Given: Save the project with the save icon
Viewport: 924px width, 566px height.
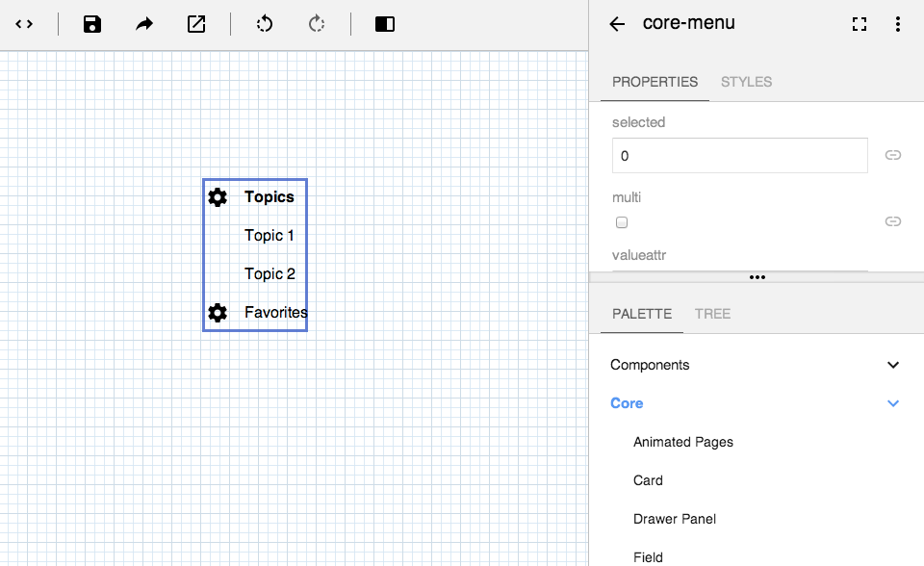Looking at the screenshot, I should point(92,24).
